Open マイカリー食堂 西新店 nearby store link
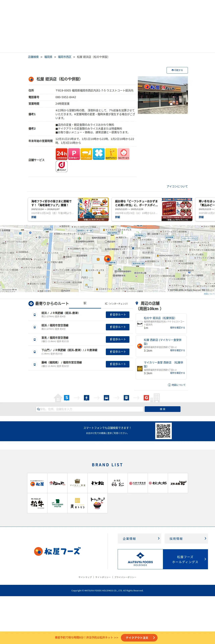This screenshot has height=644, width=215. pos(163,364)
